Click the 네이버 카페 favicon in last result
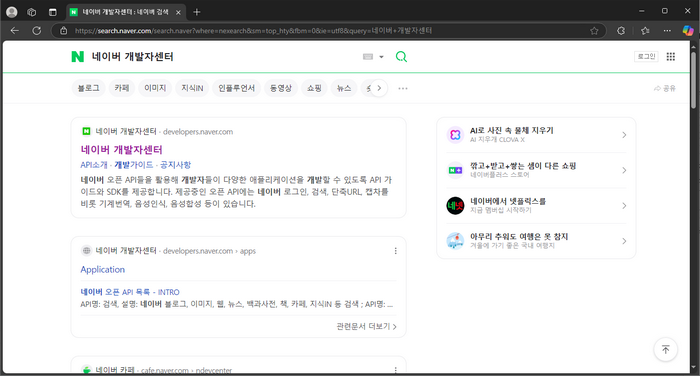700x376 pixels. click(87, 370)
